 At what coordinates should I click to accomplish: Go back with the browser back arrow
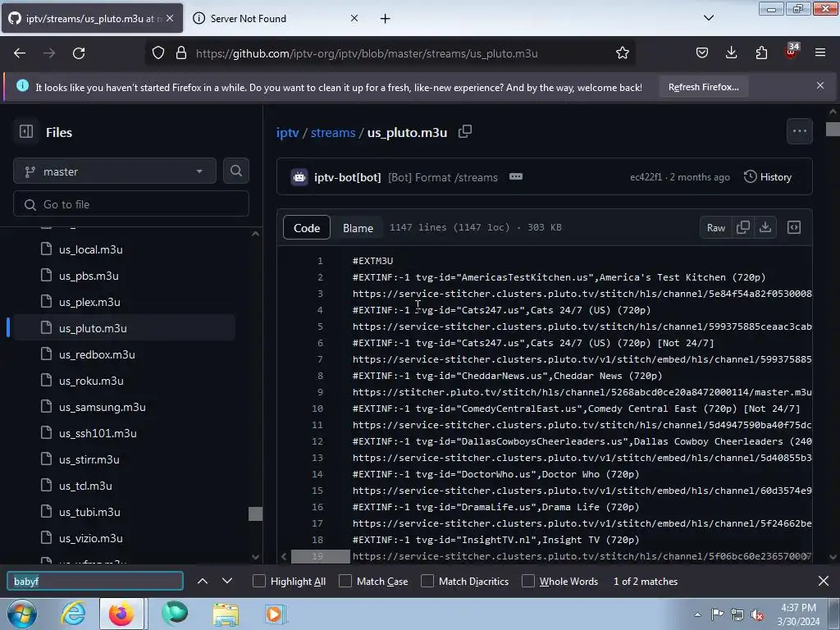pos(20,53)
